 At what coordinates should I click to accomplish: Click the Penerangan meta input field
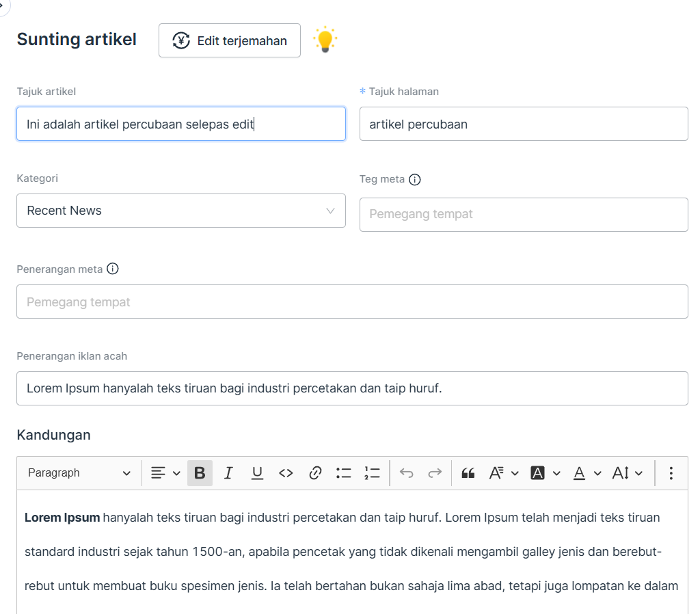[x=352, y=302]
